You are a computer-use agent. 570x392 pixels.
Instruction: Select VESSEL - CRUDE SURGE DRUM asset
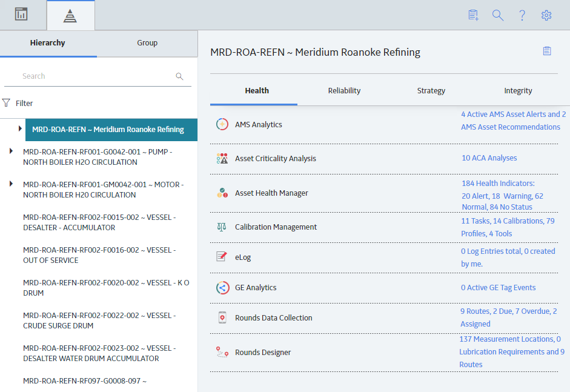point(99,321)
